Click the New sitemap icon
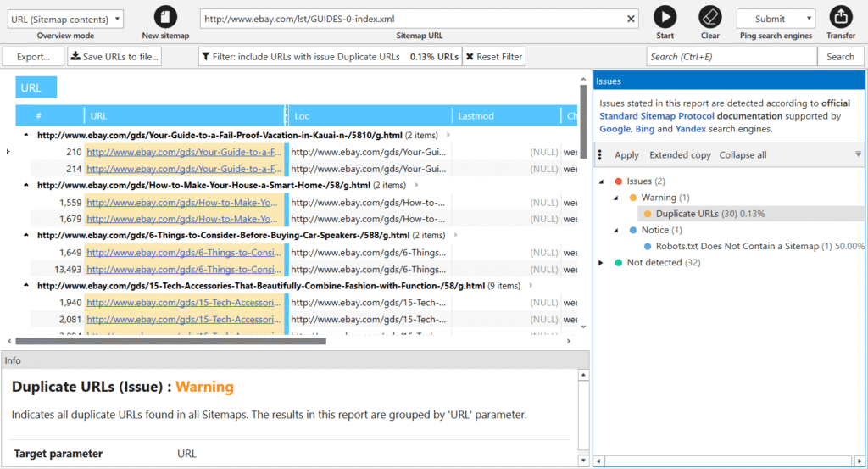Image resolution: width=868 pixels, height=469 pixels. 166,17
